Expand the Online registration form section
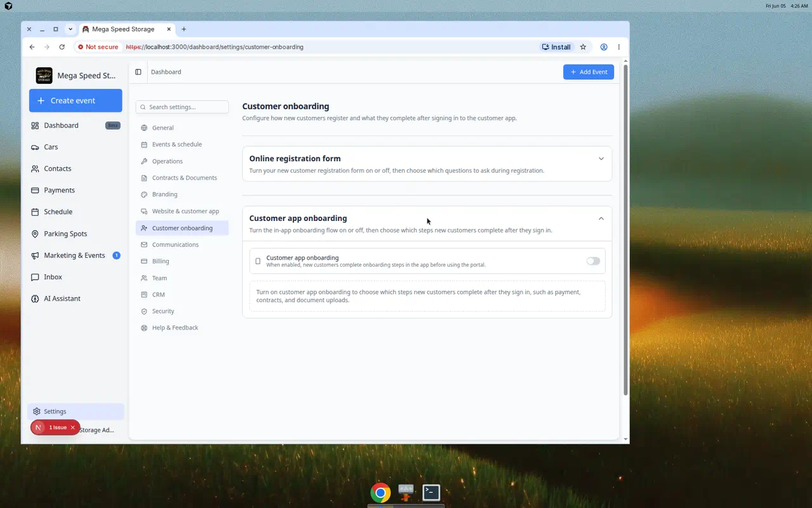The width and height of the screenshot is (812, 508). tap(601, 159)
